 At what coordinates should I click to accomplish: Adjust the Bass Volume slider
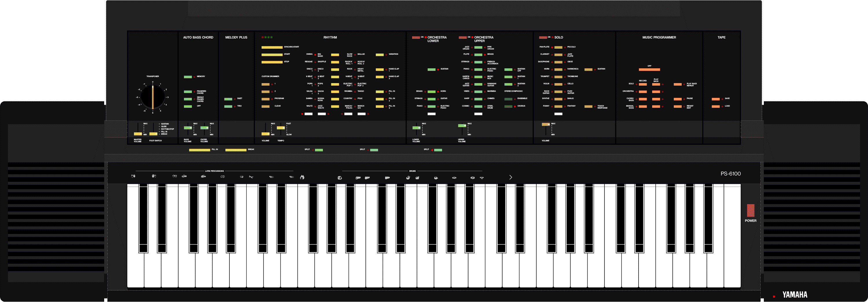(x=188, y=128)
